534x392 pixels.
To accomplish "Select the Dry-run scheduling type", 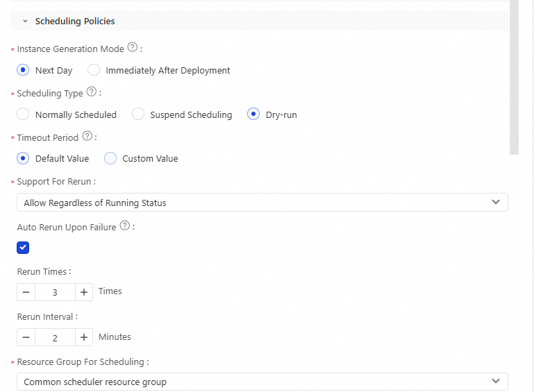I will (x=253, y=114).
